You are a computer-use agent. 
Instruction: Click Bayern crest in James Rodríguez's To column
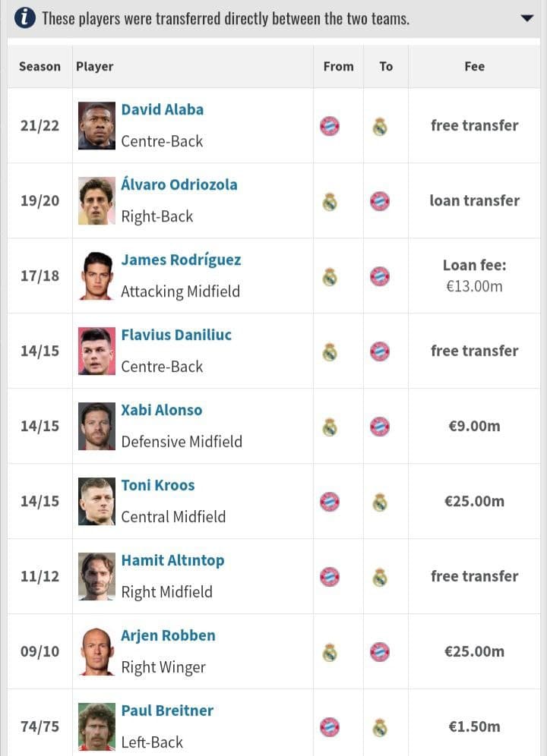(380, 277)
